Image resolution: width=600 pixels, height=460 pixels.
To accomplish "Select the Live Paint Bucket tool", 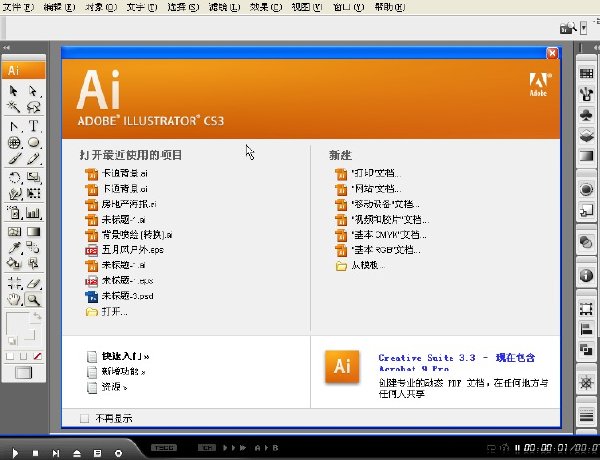I will 14,263.
